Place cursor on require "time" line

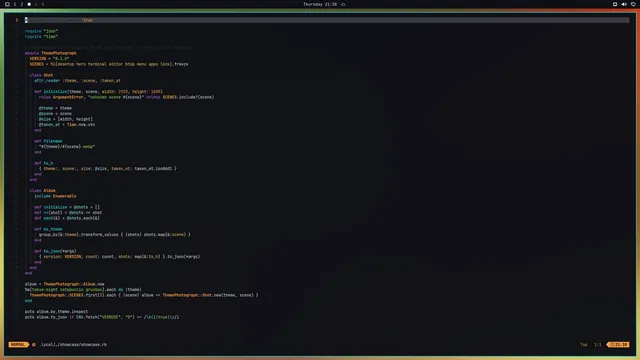click(41, 36)
